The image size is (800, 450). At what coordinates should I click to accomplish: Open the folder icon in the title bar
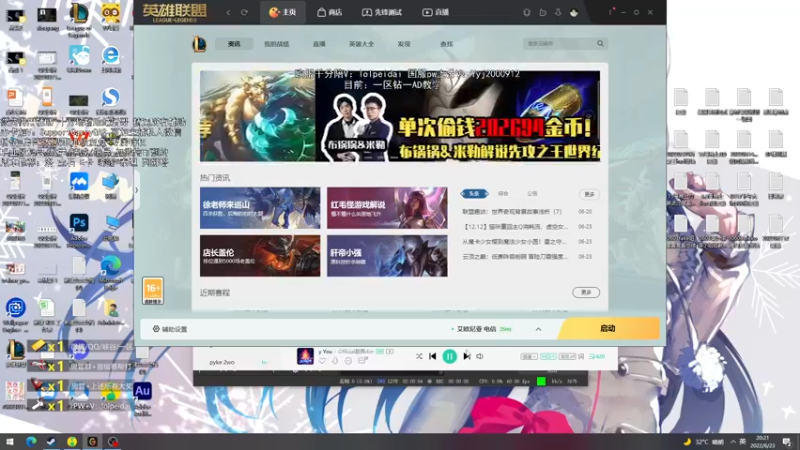click(x=543, y=12)
